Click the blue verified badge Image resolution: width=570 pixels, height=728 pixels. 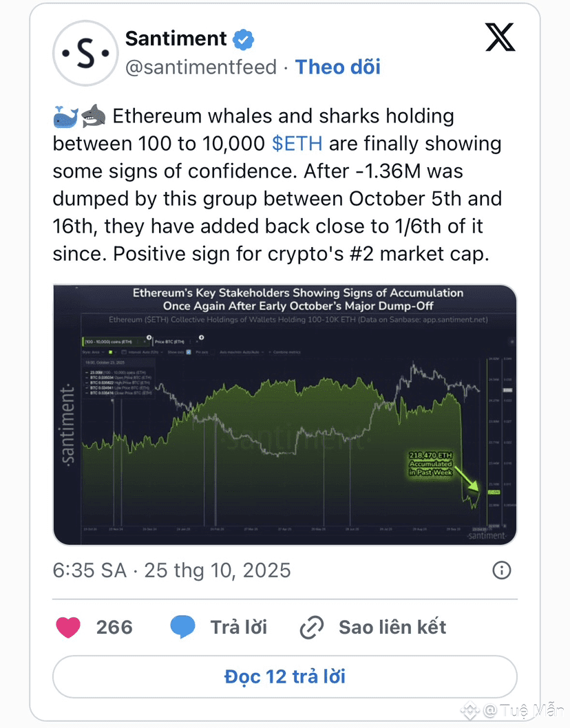[243, 39]
